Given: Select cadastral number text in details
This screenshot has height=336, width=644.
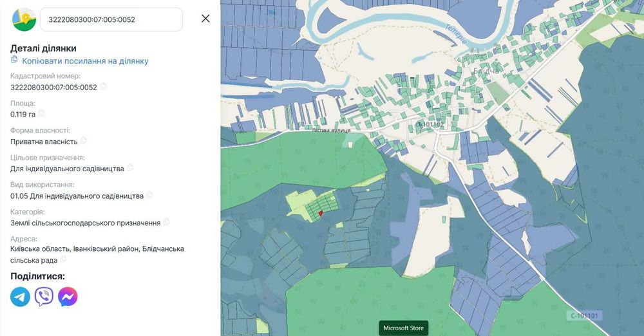Looking at the screenshot, I should point(54,87).
